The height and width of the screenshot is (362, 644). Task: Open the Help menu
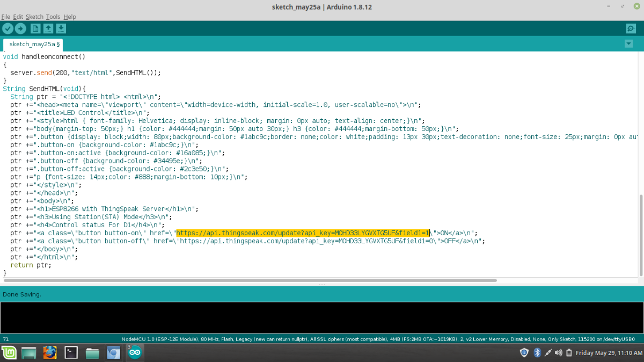[70, 17]
